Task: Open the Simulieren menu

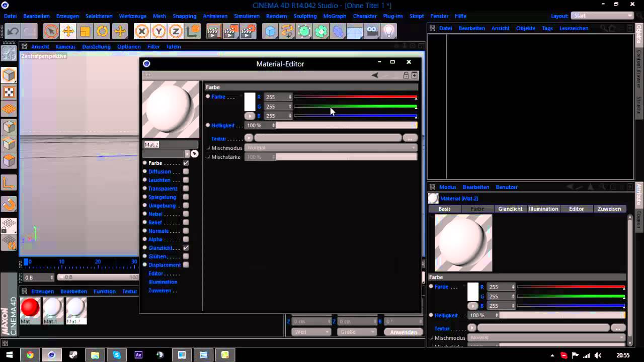Action: (x=247, y=16)
